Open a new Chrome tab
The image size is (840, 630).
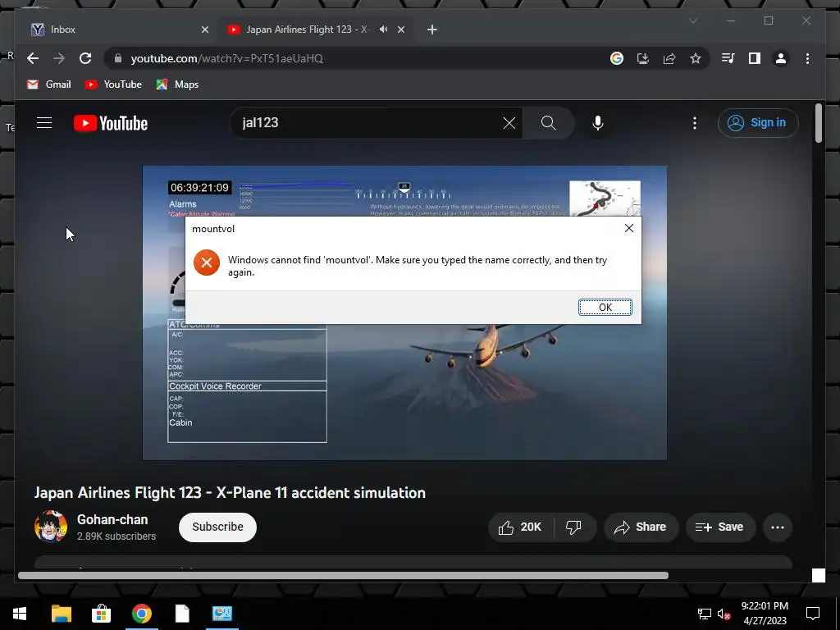tap(432, 30)
